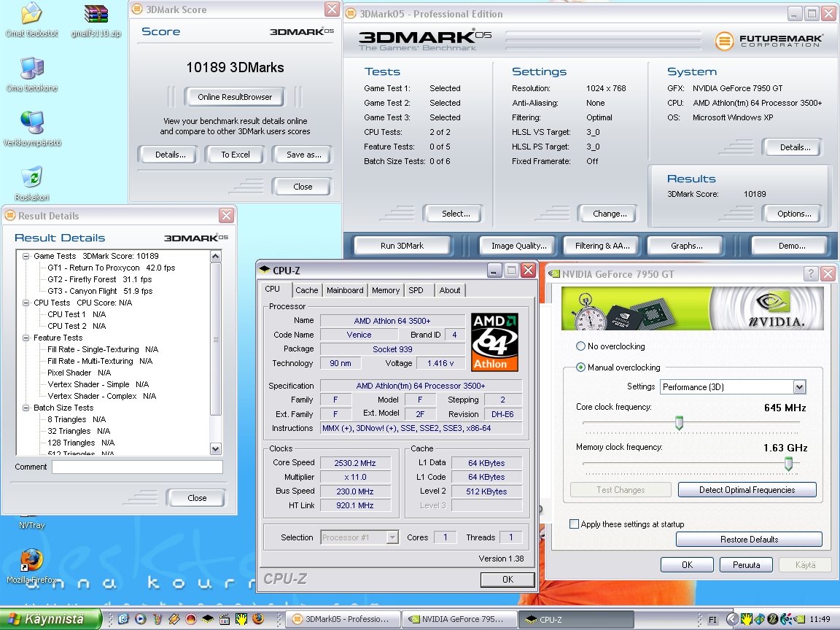Expand hidden system tray icons arrow

[x=732, y=619]
